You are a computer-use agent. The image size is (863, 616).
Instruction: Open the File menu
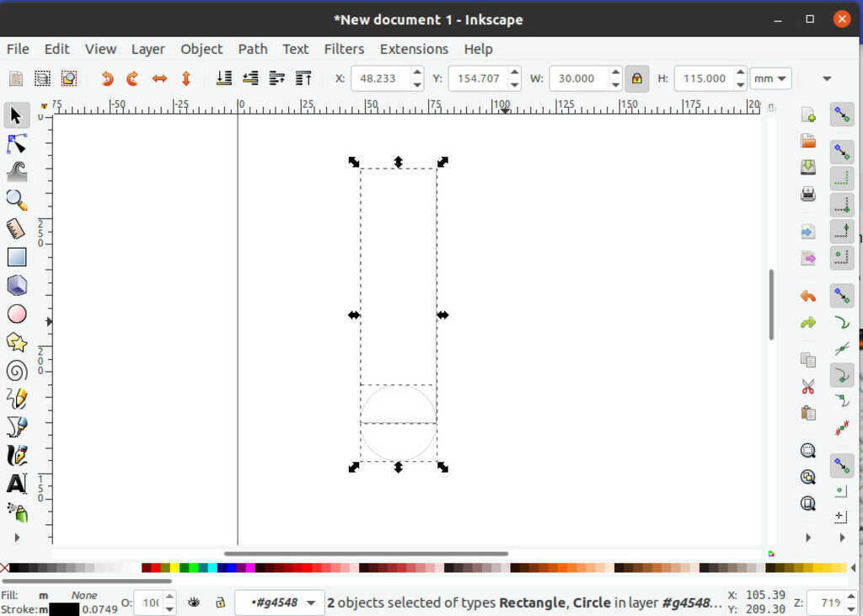coord(19,49)
